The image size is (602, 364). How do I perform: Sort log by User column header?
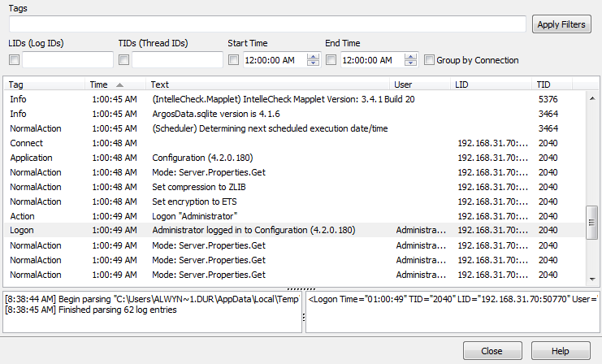point(420,84)
